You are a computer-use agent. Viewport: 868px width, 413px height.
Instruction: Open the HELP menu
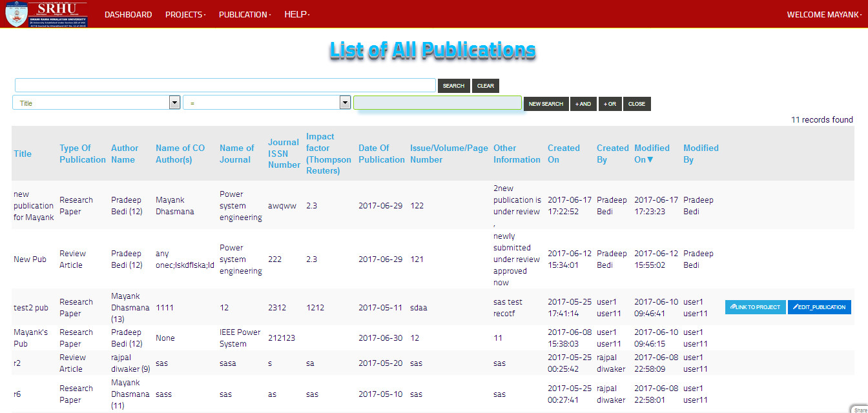coord(297,14)
